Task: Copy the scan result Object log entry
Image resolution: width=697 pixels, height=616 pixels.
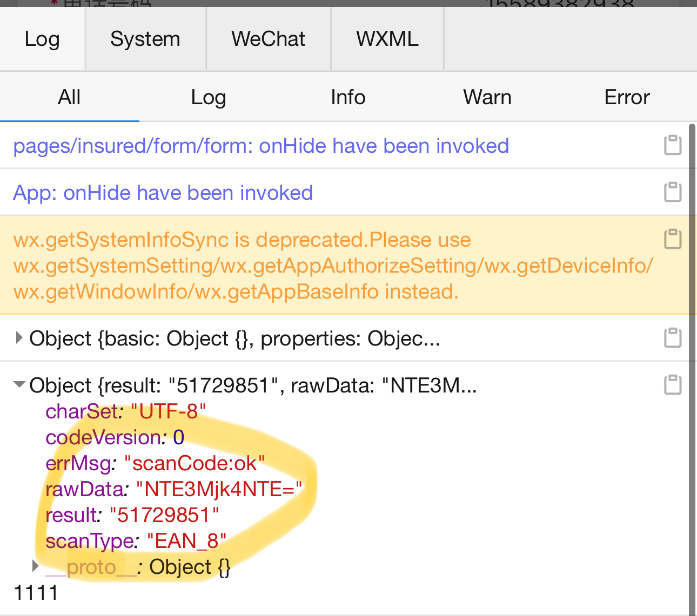Action: (x=673, y=385)
